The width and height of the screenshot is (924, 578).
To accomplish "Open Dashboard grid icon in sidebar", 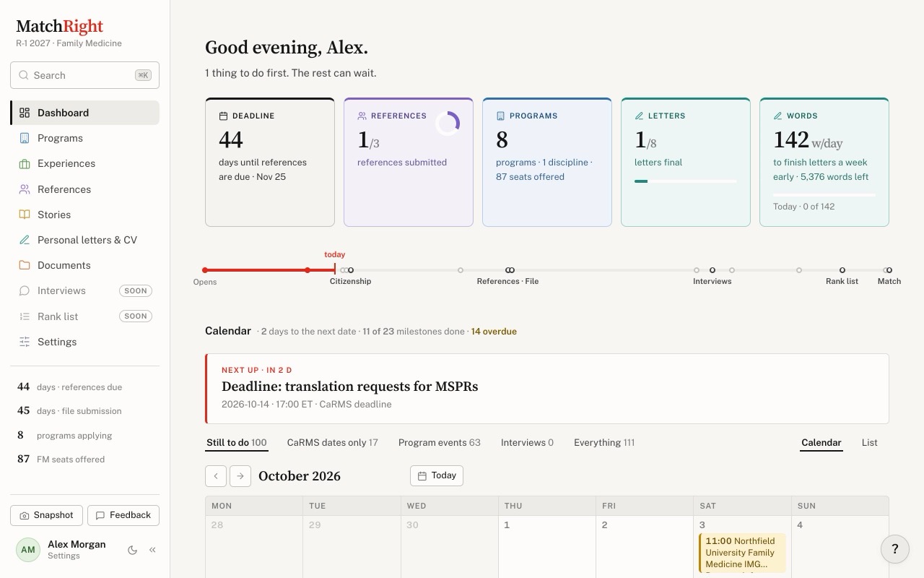I will (25, 113).
